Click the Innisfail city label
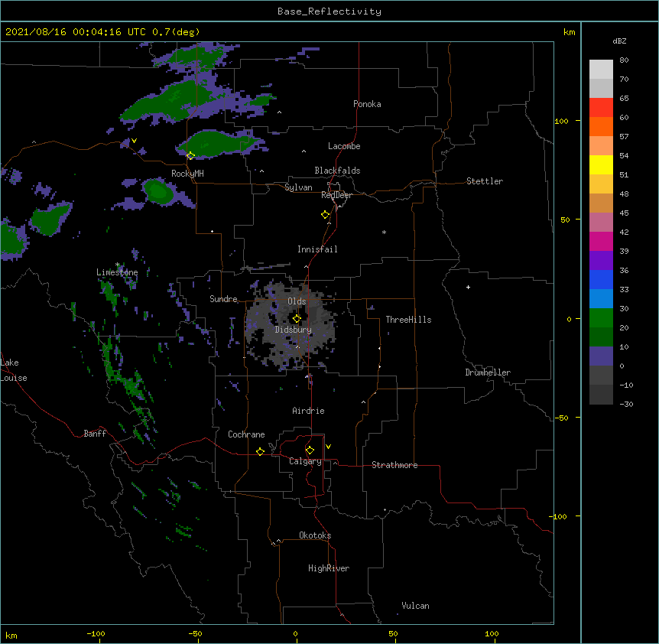Screen dimensions: 659x644 (317, 249)
